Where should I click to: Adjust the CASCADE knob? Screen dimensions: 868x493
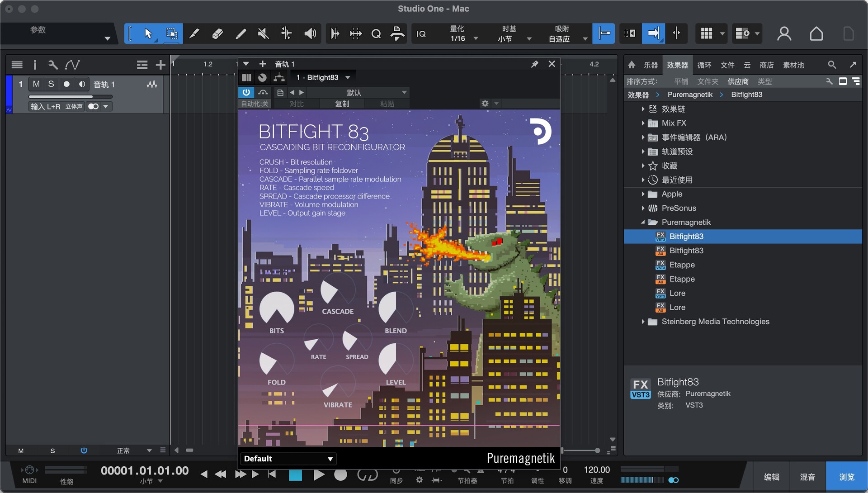[x=338, y=289]
